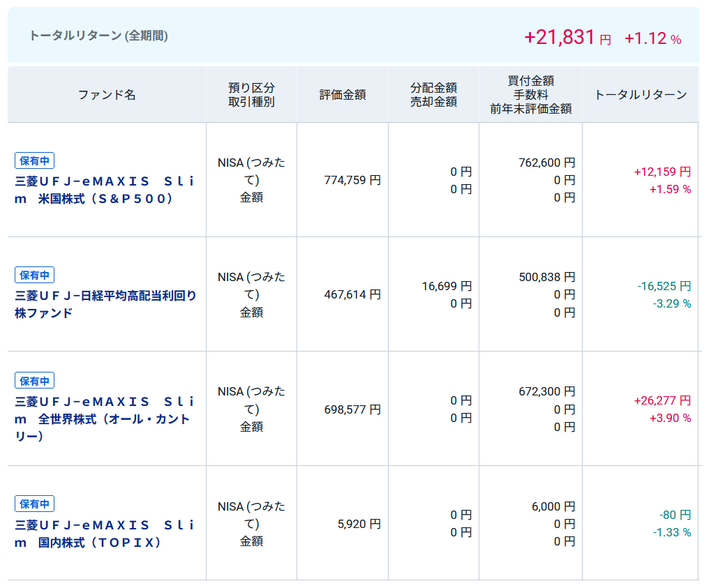
Task: Select the 774,759 円 valuation amount cell
Action: 352,180
